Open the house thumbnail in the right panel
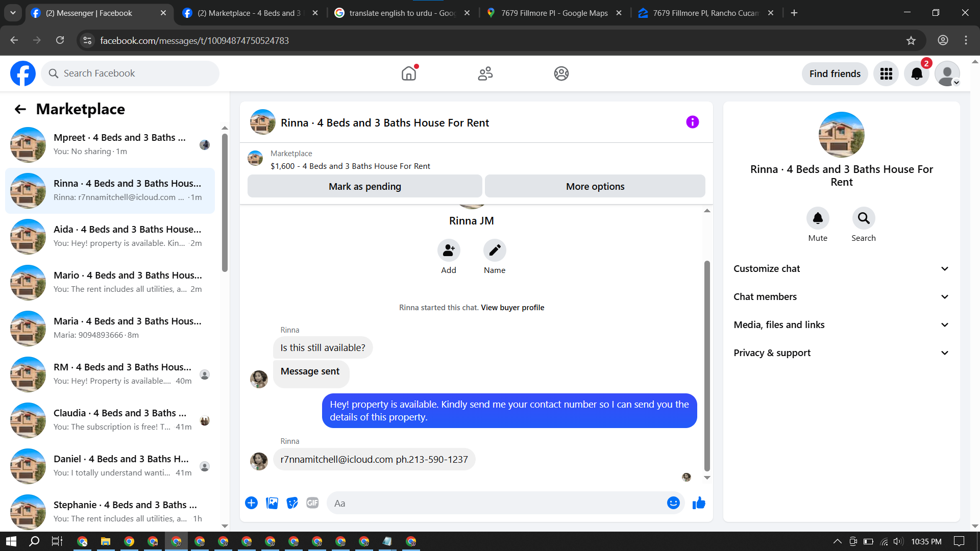Image resolution: width=980 pixels, height=551 pixels. (x=841, y=135)
